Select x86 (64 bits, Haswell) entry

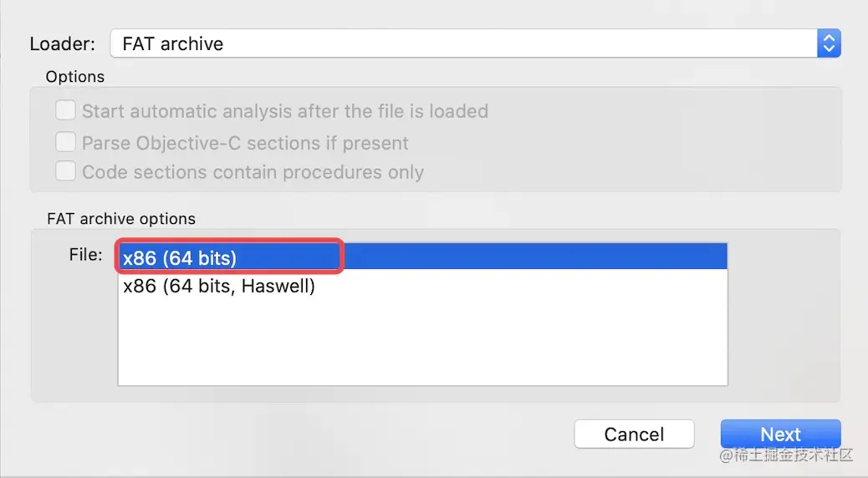coord(219,287)
